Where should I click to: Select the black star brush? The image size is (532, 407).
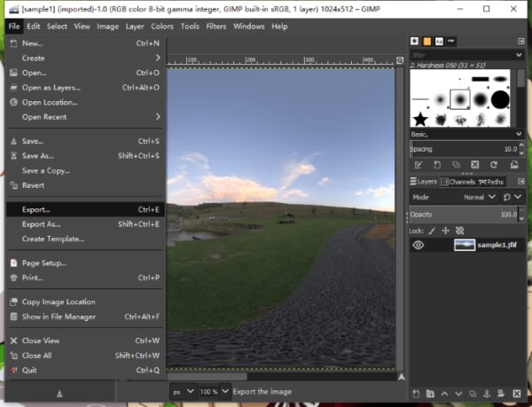pos(420,119)
